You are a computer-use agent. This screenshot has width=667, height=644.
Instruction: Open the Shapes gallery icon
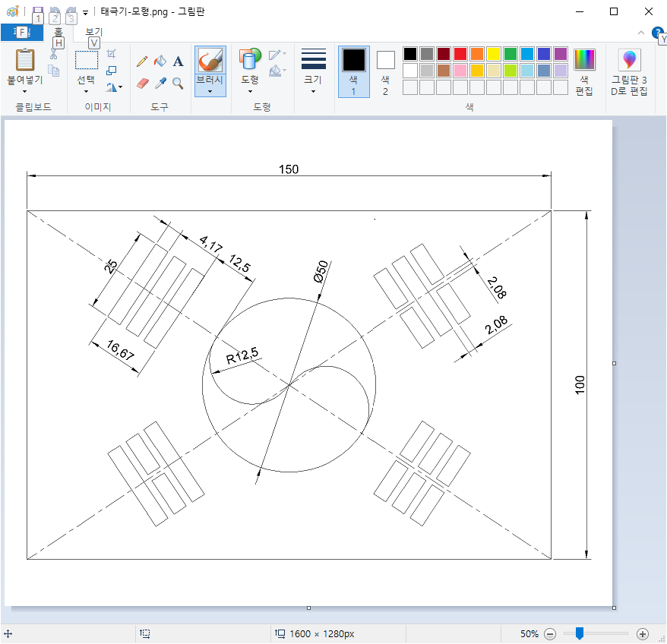click(x=250, y=59)
